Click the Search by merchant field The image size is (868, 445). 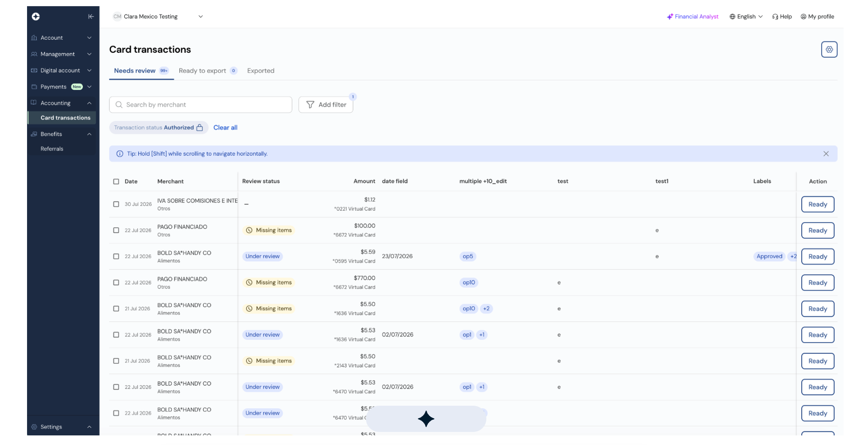[x=201, y=105]
